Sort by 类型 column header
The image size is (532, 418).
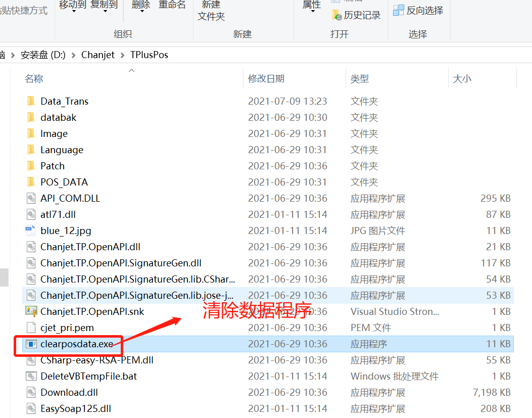pyautogui.click(x=359, y=79)
